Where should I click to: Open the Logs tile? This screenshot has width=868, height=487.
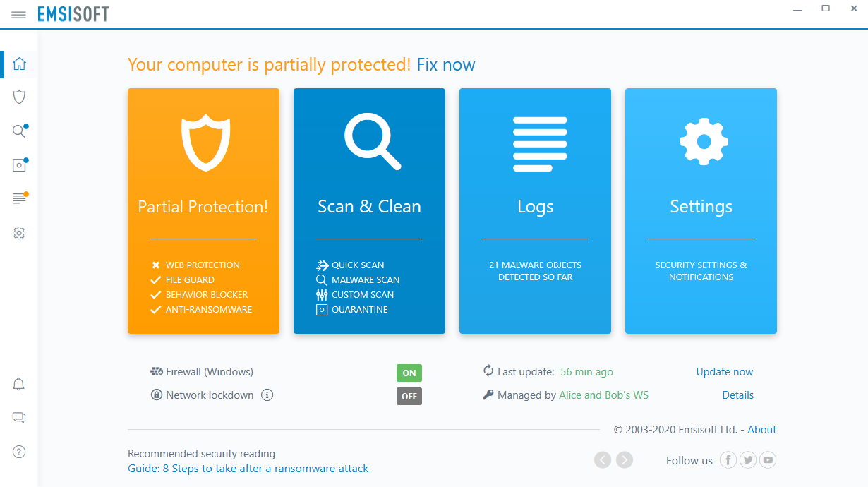click(535, 210)
